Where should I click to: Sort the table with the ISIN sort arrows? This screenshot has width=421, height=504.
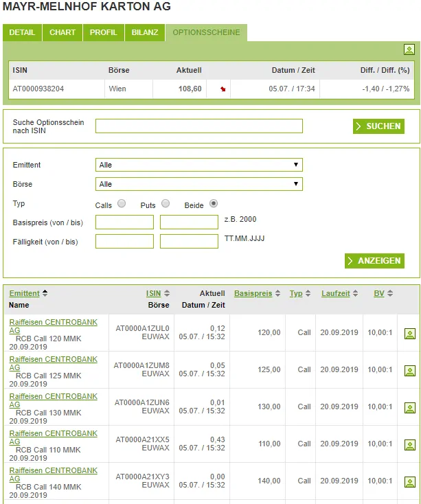167,293
